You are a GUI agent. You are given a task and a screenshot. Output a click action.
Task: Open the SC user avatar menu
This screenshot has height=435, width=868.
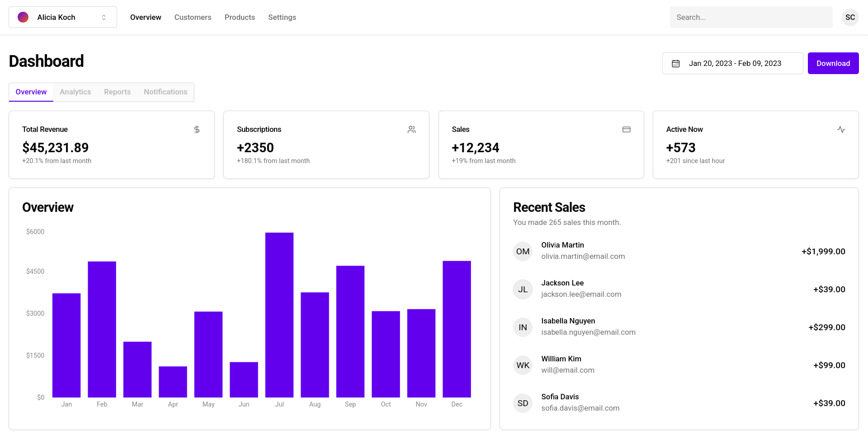click(x=850, y=17)
